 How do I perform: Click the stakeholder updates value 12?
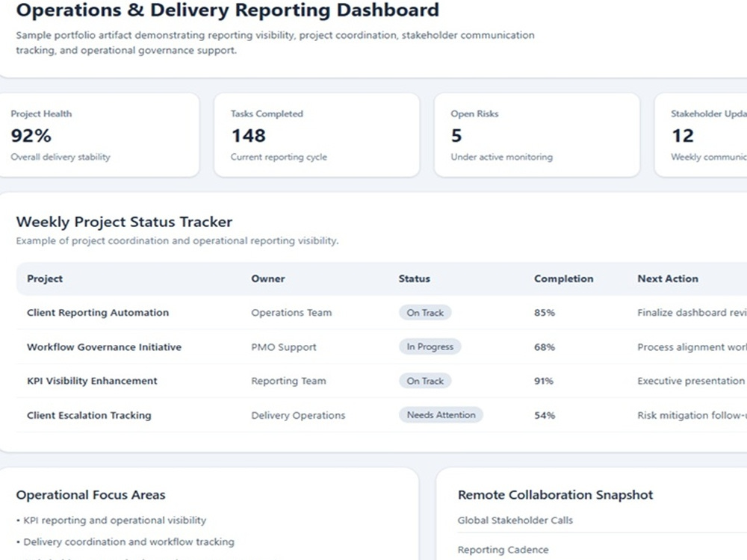tap(683, 136)
